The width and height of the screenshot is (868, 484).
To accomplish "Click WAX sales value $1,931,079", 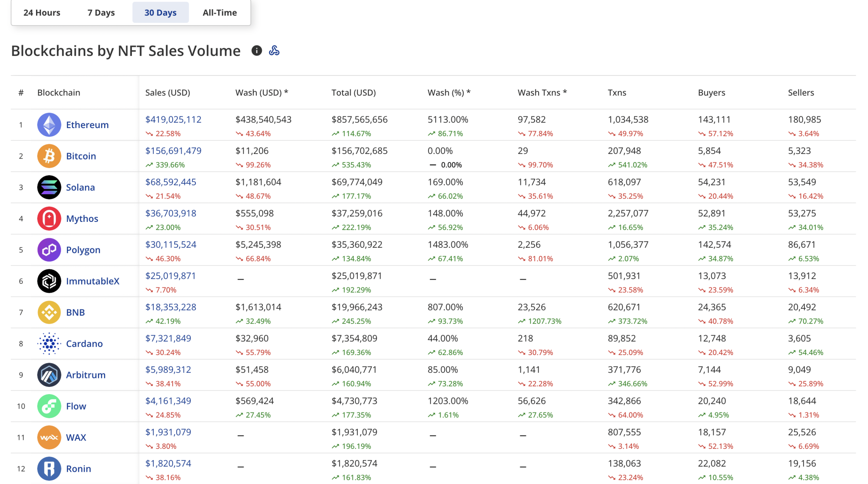I will 168,432.
